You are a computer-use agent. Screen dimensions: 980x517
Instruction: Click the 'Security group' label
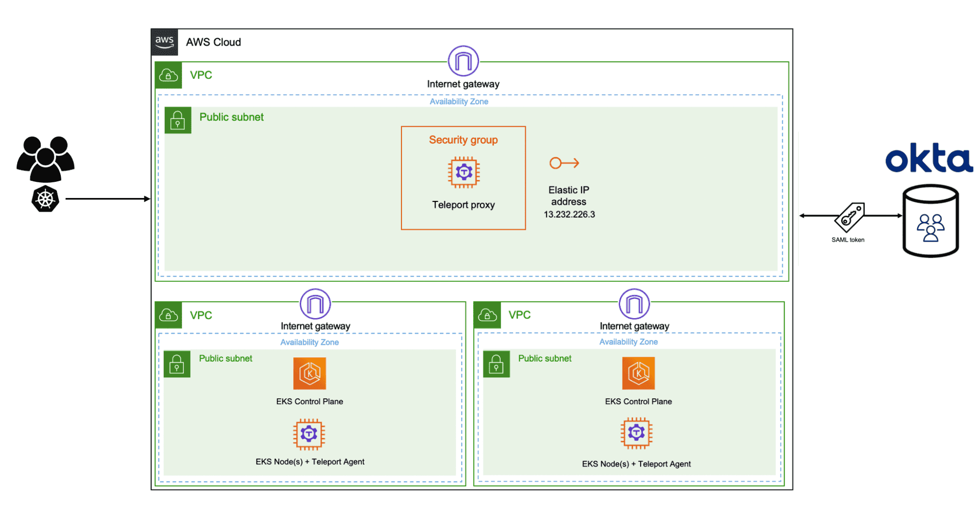pos(463,140)
